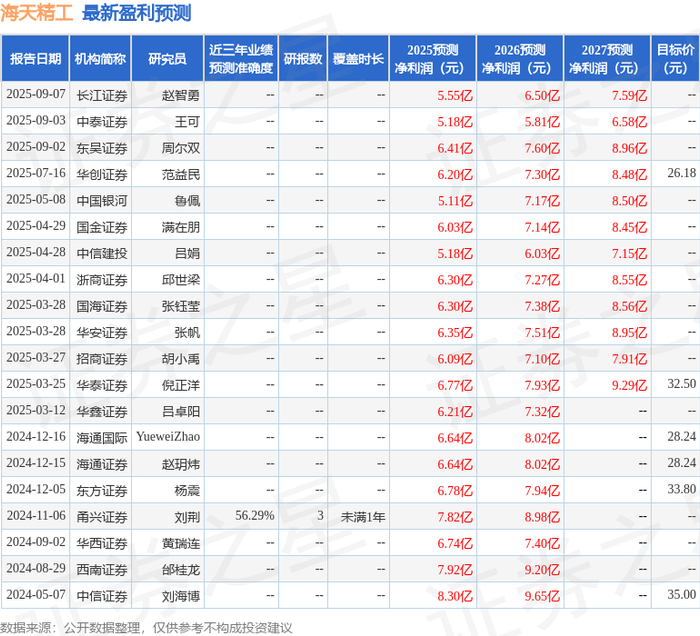Select the 华鑫证券 institution cell
The image size is (700, 636).
[102, 411]
